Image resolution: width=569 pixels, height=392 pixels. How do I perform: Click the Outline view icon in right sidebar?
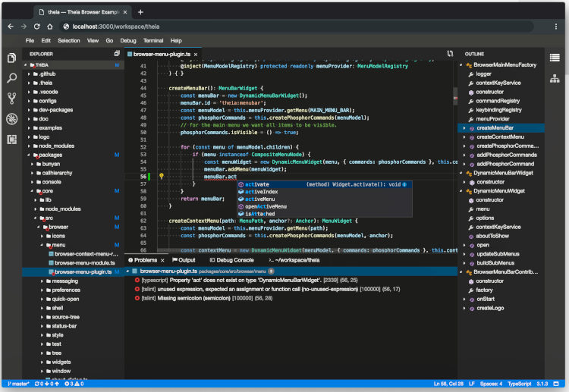(555, 58)
